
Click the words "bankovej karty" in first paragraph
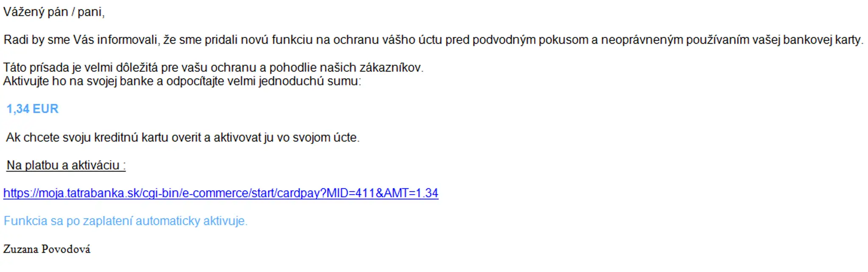(x=823, y=40)
